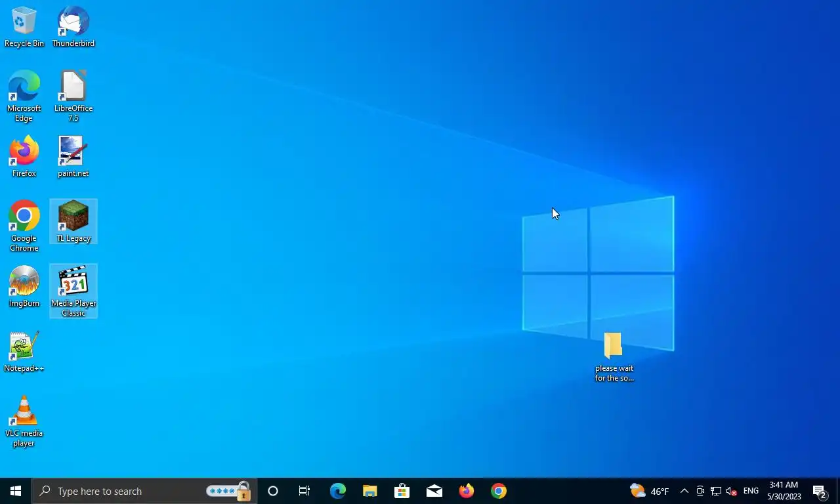Select the 'please wait for the so...' folder
This screenshot has width=840, height=504.
(614, 357)
